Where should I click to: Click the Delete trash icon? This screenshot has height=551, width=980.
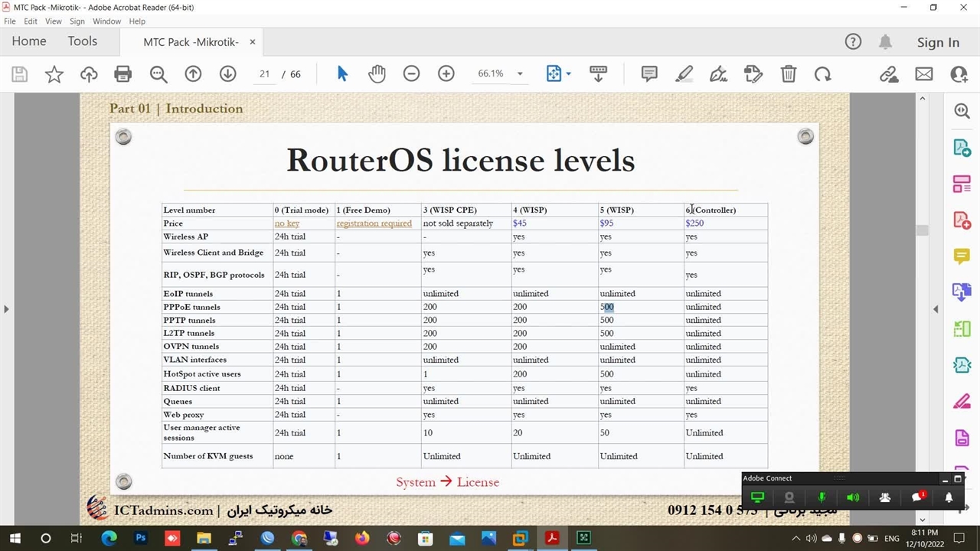(x=789, y=74)
